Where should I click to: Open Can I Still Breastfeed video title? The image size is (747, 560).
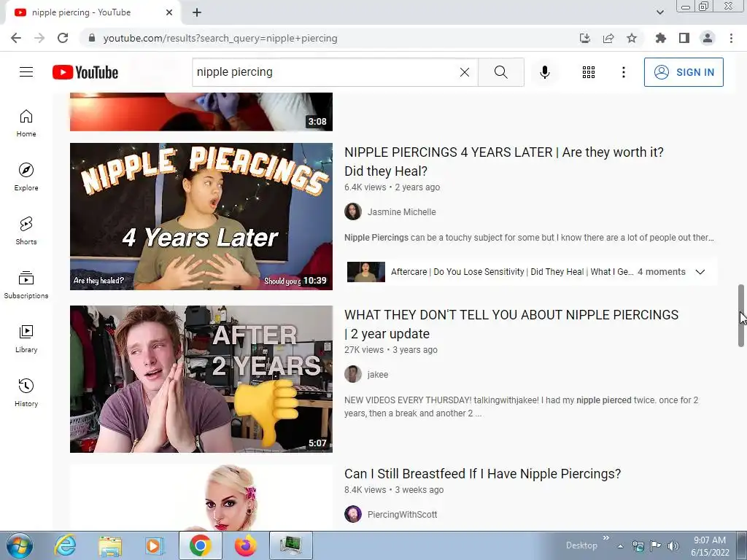(x=483, y=474)
